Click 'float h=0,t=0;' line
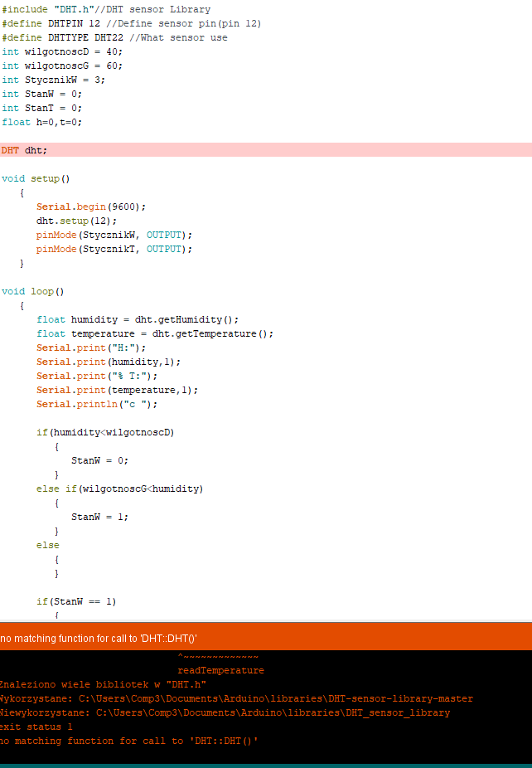Screen dimensions: 532x768 click(x=42, y=123)
